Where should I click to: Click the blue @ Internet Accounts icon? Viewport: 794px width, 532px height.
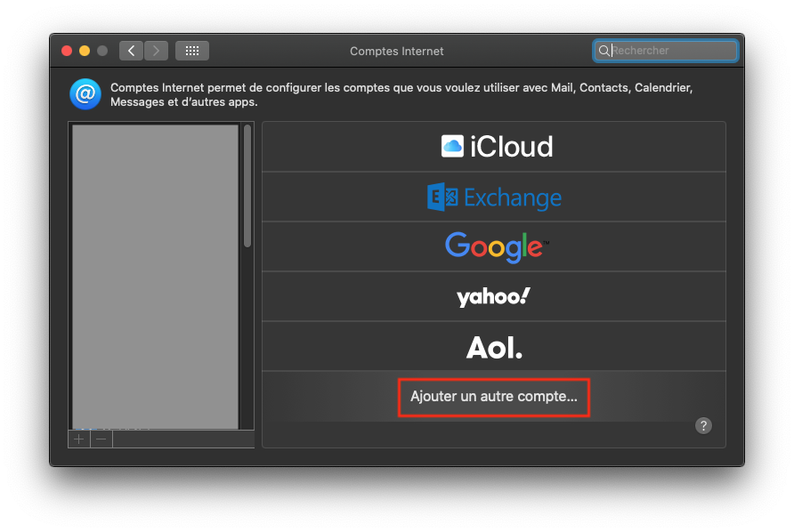tap(85, 93)
